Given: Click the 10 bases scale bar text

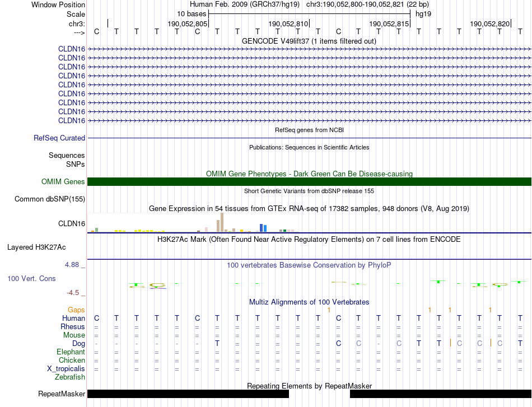Looking at the screenshot, I should pyautogui.click(x=192, y=14).
